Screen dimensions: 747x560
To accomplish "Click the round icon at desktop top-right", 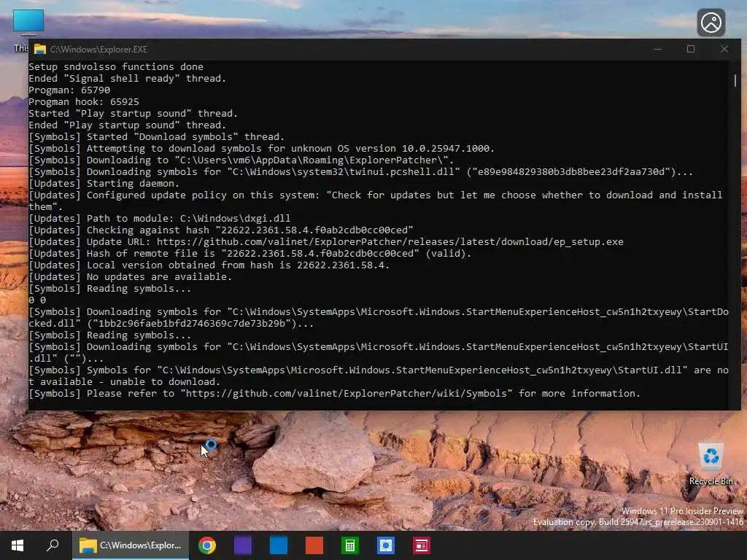I will tap(711, 23).
